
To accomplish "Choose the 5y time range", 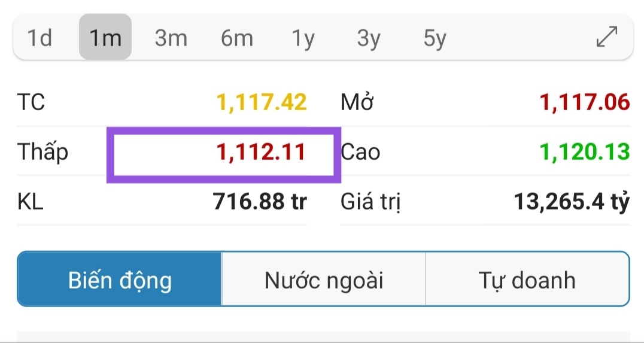I will pyautogui.click(x=435, y=38).
